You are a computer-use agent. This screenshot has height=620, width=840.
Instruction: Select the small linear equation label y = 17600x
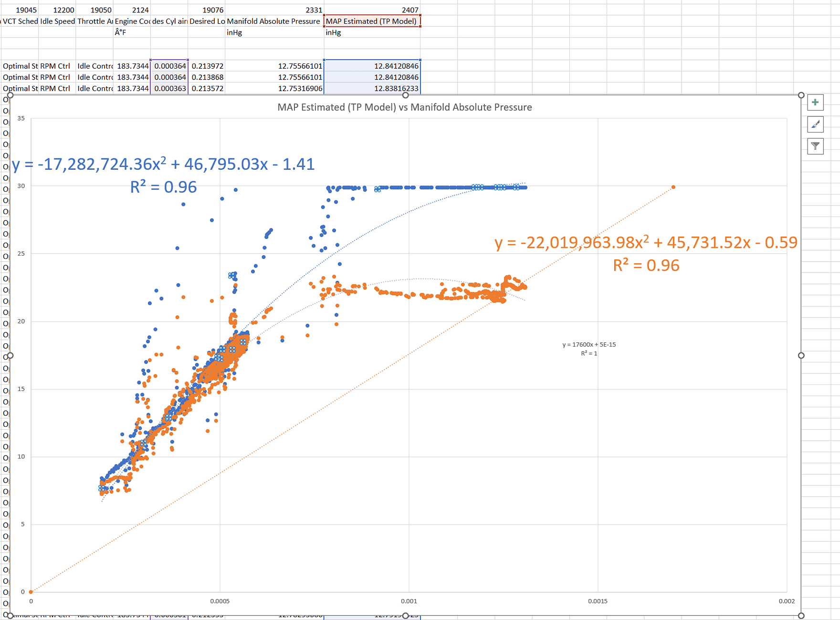589,349
